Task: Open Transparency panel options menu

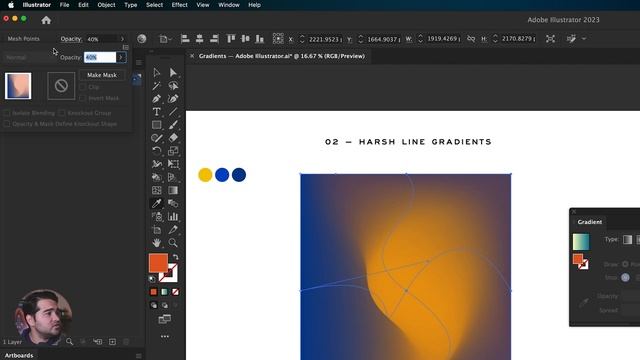Action: coord(126,47)
